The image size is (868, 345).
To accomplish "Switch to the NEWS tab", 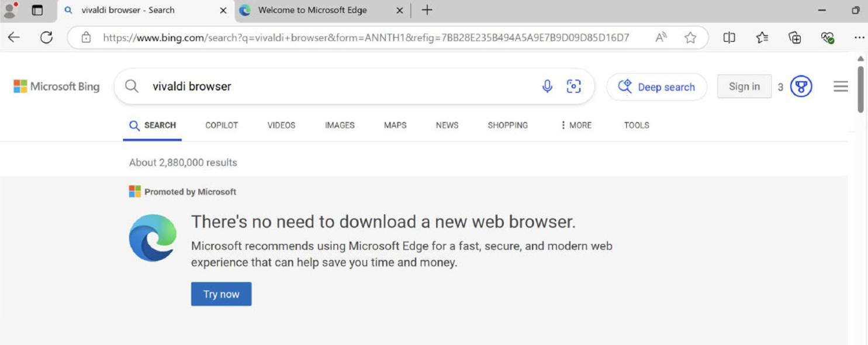I will 447,125.
